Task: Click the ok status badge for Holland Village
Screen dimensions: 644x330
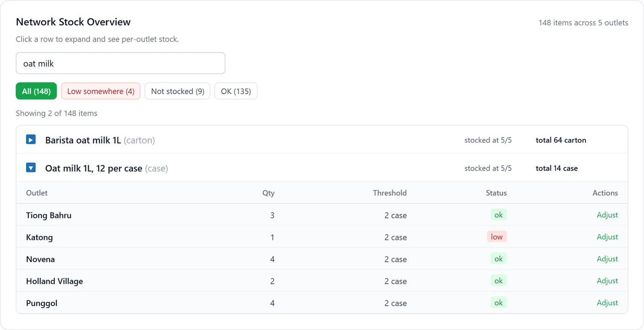Action: (x=498, y=281)
